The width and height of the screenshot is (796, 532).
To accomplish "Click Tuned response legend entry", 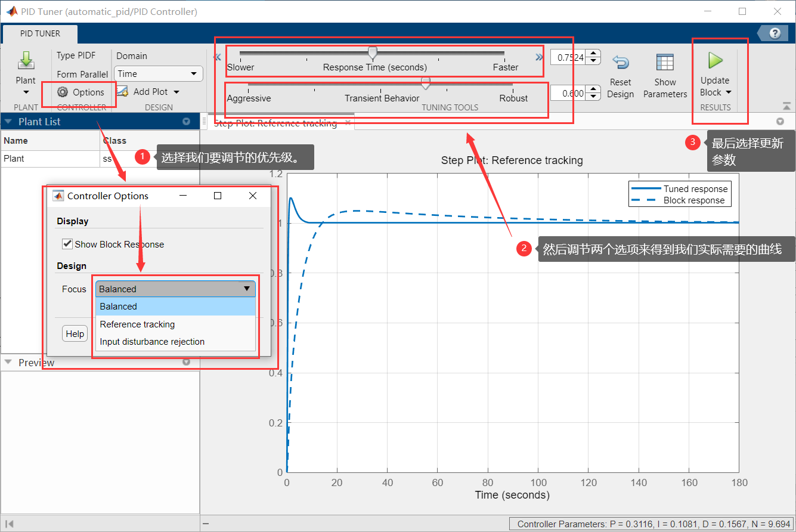I will pos(680,189).
